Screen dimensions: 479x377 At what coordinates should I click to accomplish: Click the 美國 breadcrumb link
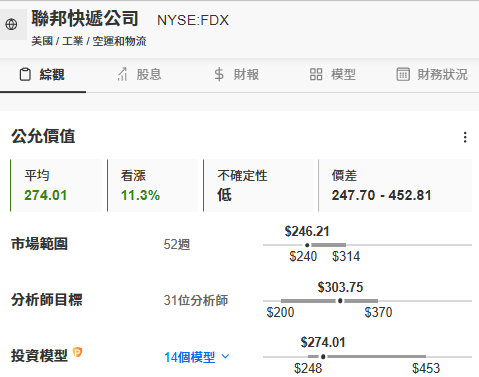tap(42, 41)
